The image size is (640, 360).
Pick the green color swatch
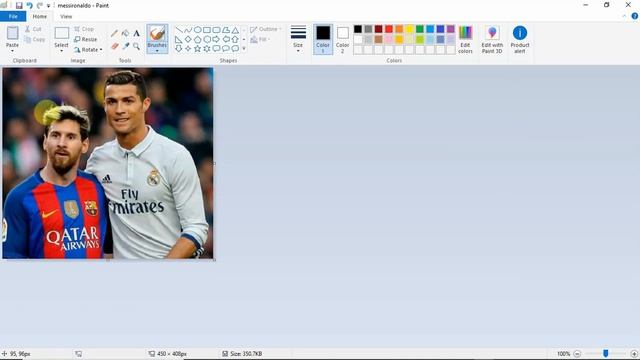pos(420,29)
